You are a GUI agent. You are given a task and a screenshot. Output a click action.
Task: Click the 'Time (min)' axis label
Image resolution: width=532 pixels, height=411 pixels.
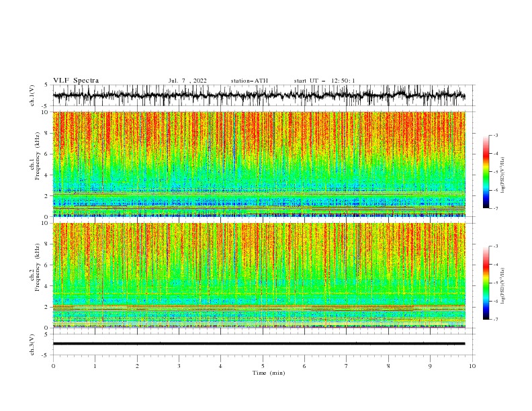pos(269,373)
